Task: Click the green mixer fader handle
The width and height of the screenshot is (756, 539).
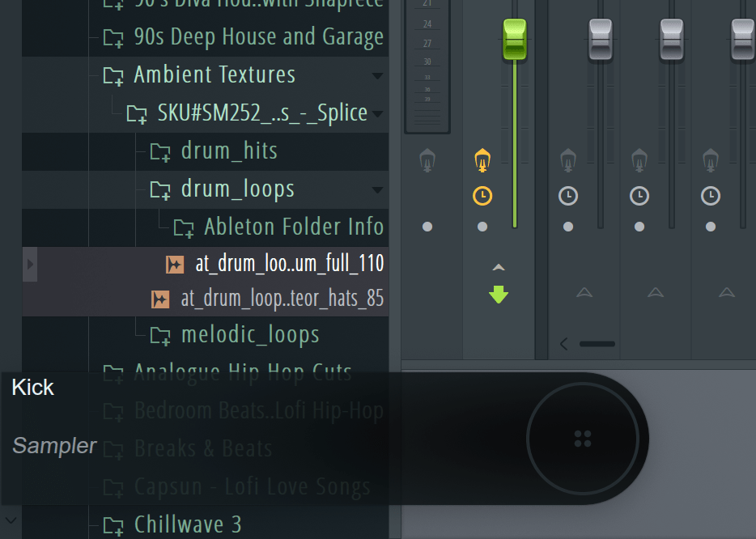Action: point(515,40)
